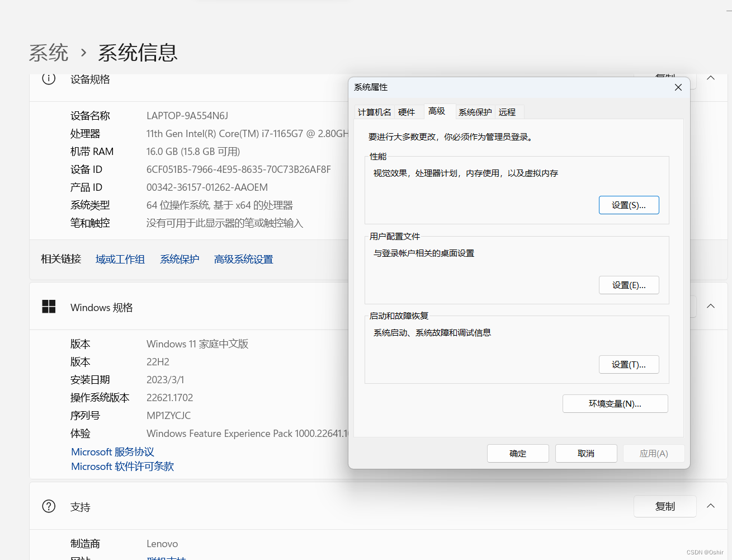Switch to the 硬件 tab
This screenshot has width=732, height=560.
pos(407,112)
